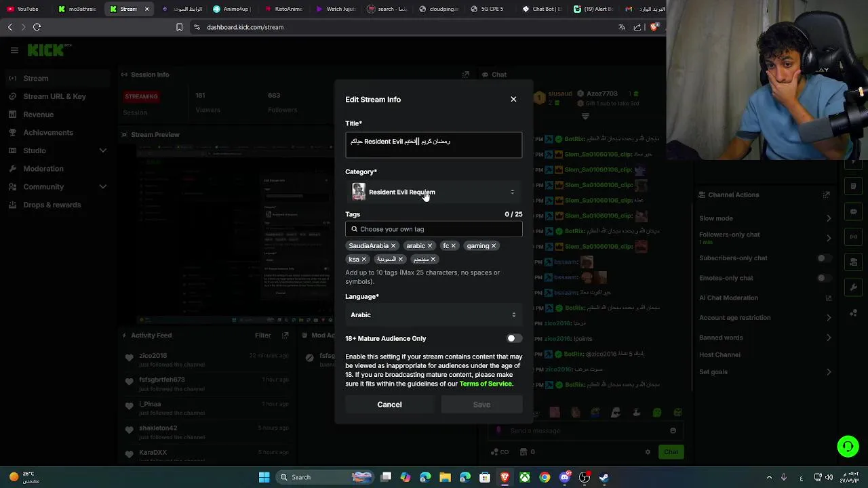Image resolution: width=868 pixels, height=488 pixels.
Task: Open Host Channel action
Action: click(719, 355)
